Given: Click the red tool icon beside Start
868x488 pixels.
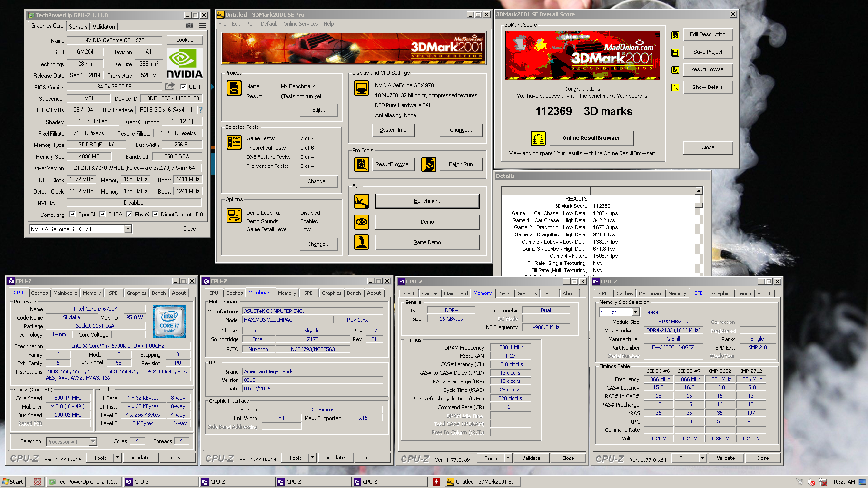Looking at the screenshot, I should click(38, 482).
